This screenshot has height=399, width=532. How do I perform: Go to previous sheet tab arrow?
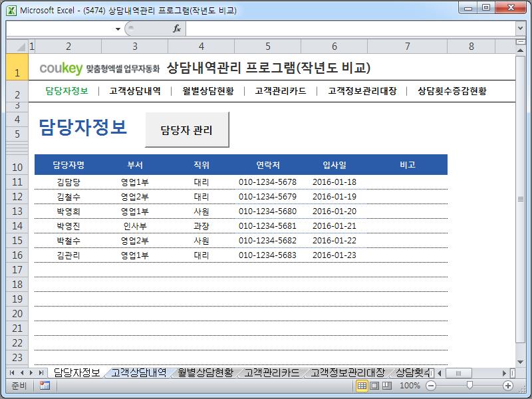pos(22,372)
